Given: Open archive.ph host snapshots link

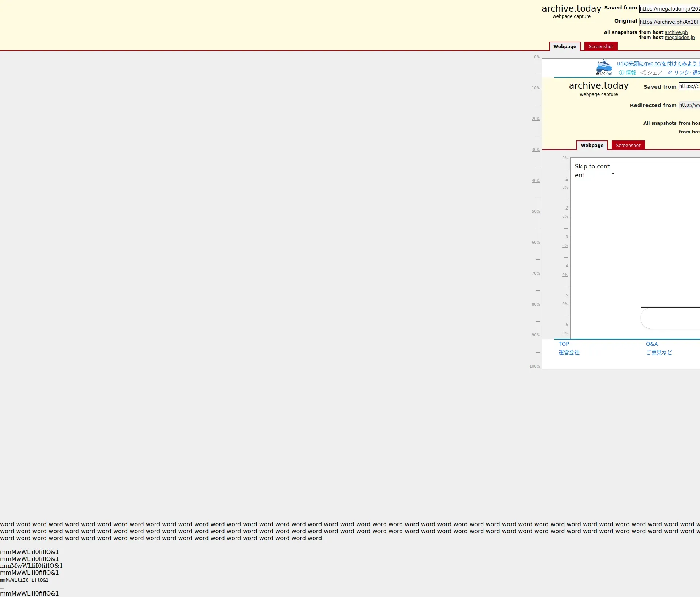Looking at the screenshot, I should click(676, 32).
